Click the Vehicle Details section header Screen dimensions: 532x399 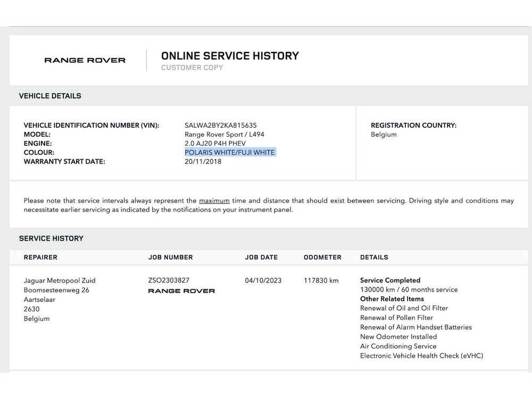click(50, 96)
